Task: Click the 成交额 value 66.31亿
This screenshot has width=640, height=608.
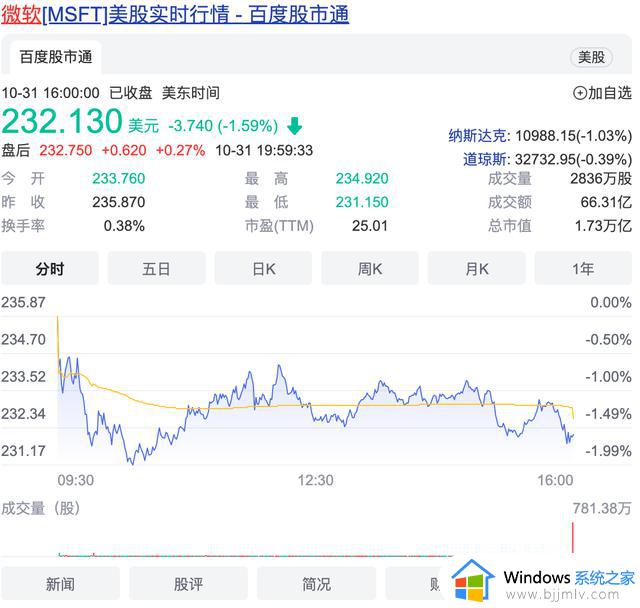Action: click(606, 202)
